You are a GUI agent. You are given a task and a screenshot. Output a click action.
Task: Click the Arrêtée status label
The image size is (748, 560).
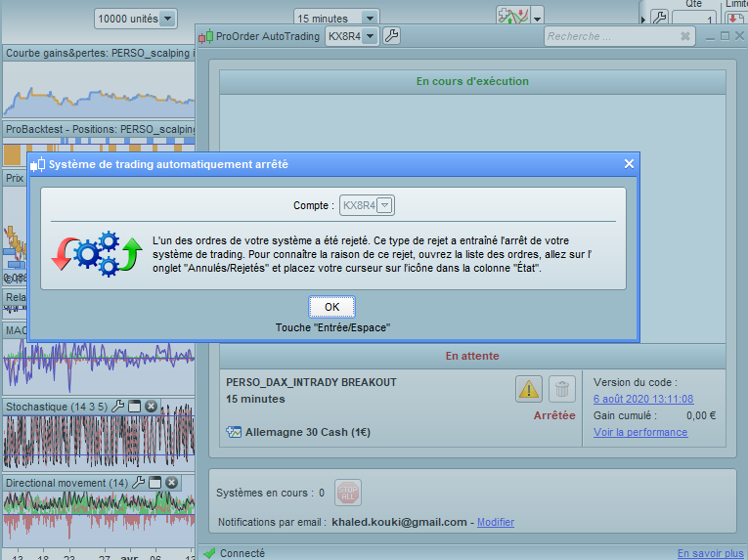pos(554,415)
